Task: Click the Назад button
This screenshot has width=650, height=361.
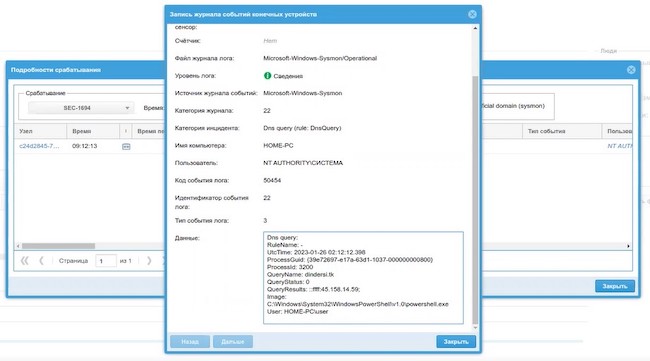Action: tap(190, 342)
